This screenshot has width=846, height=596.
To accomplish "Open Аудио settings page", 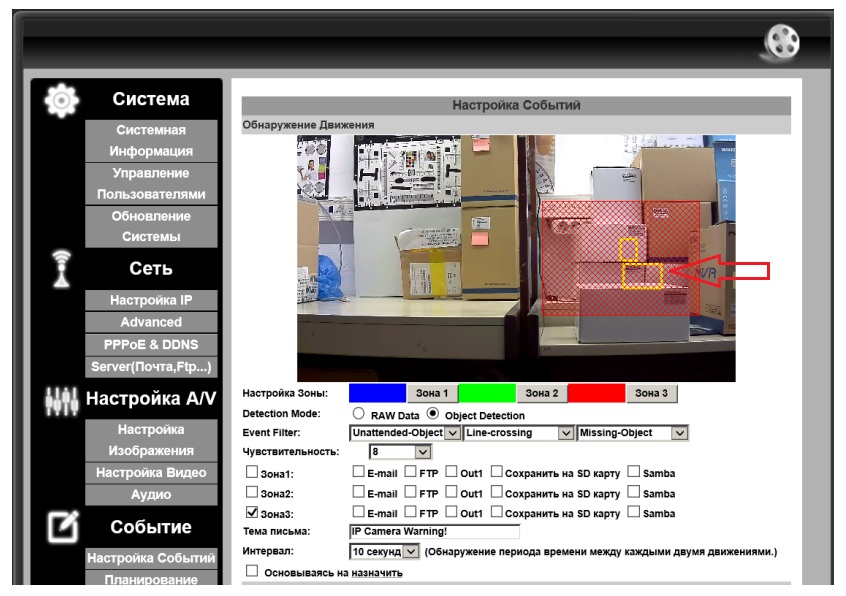I will pos(151,495).
